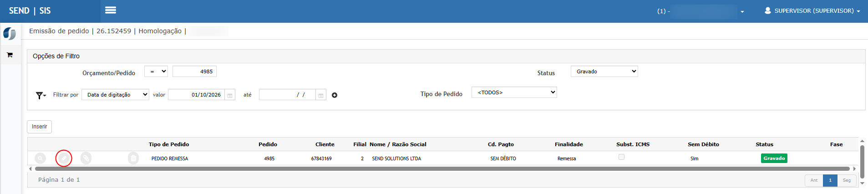Screen dimensions: 868x194
Task: Click the 'Página 1 de 1' footer text
Action: pyautogui.click(x=59, y=180)
